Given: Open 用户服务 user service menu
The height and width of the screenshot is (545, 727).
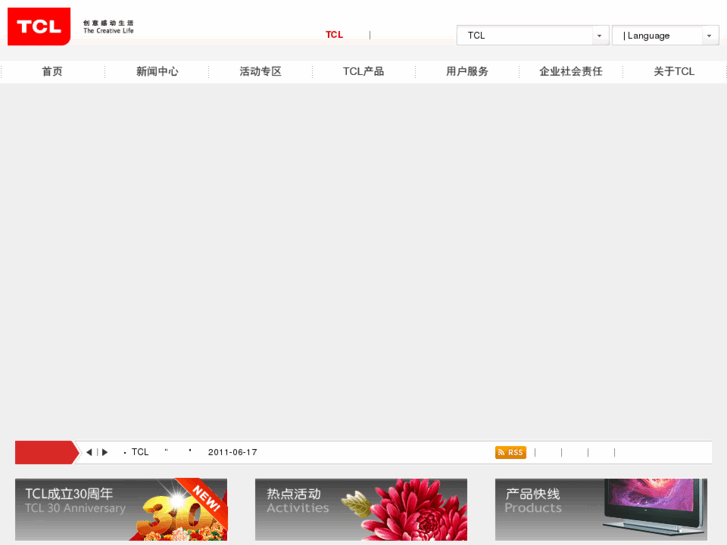Looking at the screenshot, I should [467, 71].
